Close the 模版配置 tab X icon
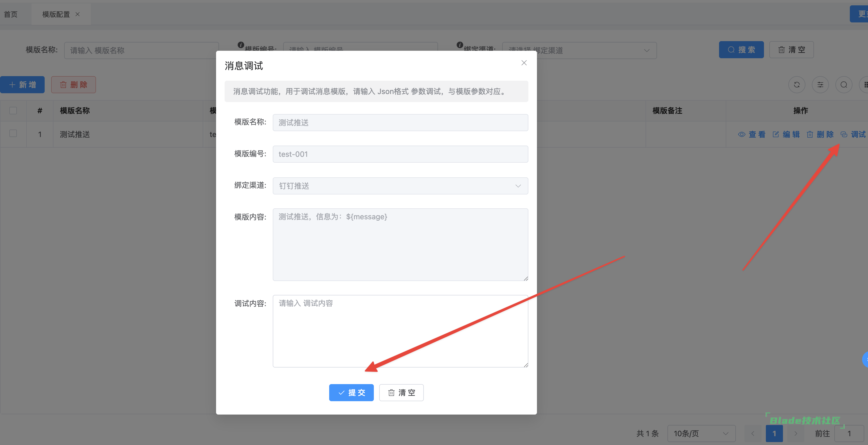 pos(78,14)
